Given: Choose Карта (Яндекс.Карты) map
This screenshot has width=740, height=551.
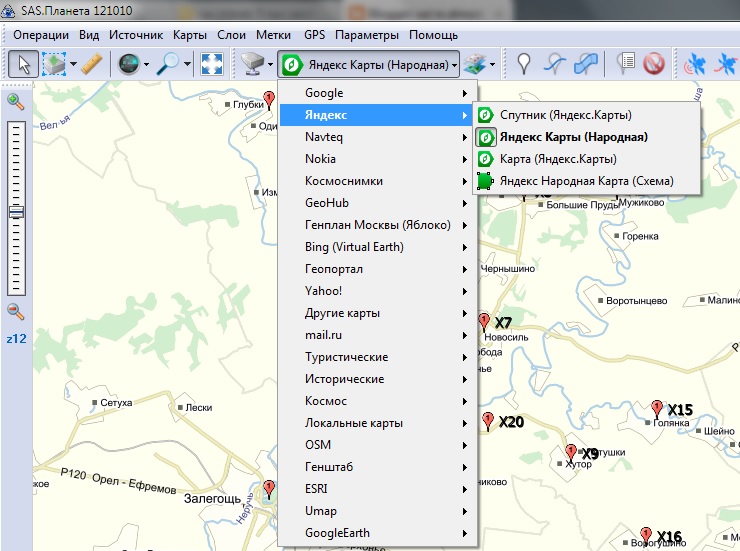Looking at the screenshot, I should [x=586, y=159].
